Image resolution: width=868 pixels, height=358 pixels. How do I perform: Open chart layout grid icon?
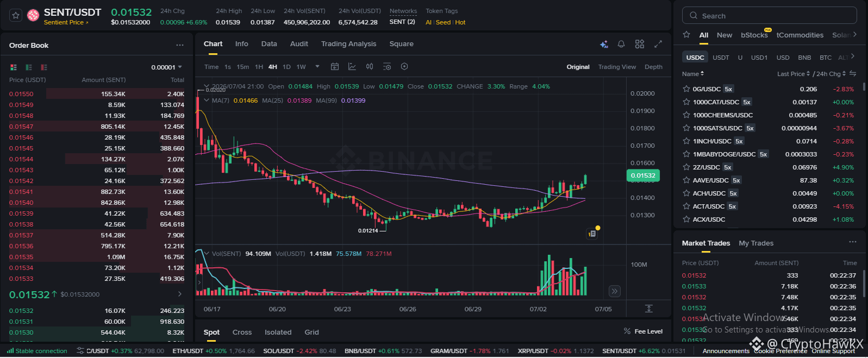640,44
